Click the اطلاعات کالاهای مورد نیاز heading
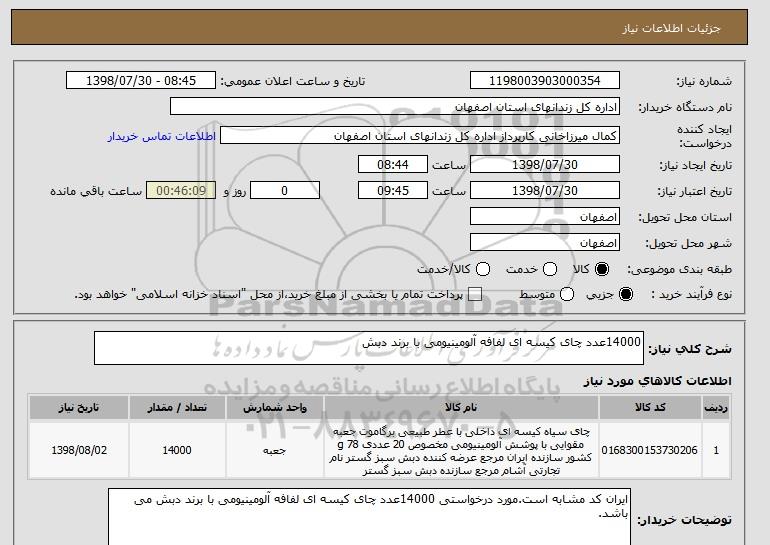Image resolution: width=770 pixels, height=545 pixels. [x=657, y=381]
